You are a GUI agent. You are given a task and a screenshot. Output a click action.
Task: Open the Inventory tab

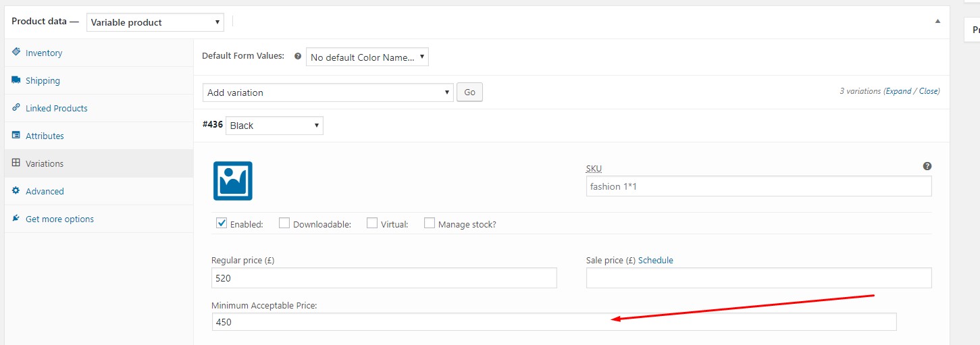click(99, 53)
